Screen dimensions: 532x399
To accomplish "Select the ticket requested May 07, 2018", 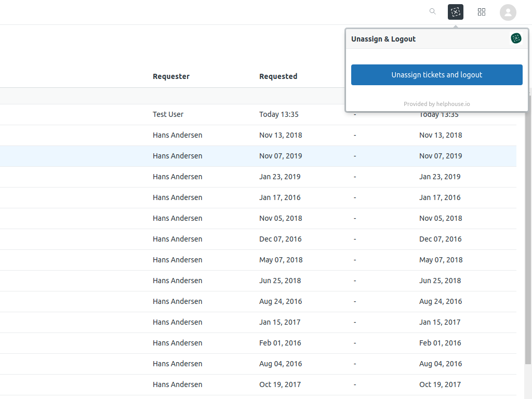I will 281,260.
